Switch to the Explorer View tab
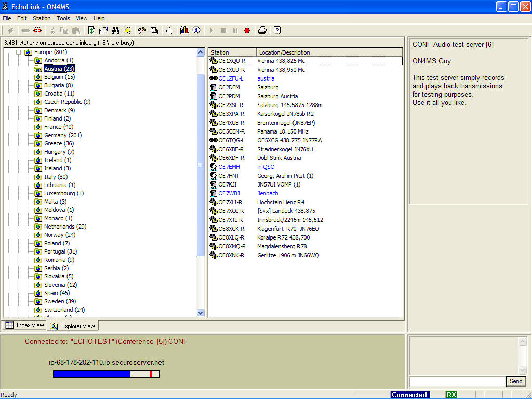 pyautogui.click(x=73, y=326)
